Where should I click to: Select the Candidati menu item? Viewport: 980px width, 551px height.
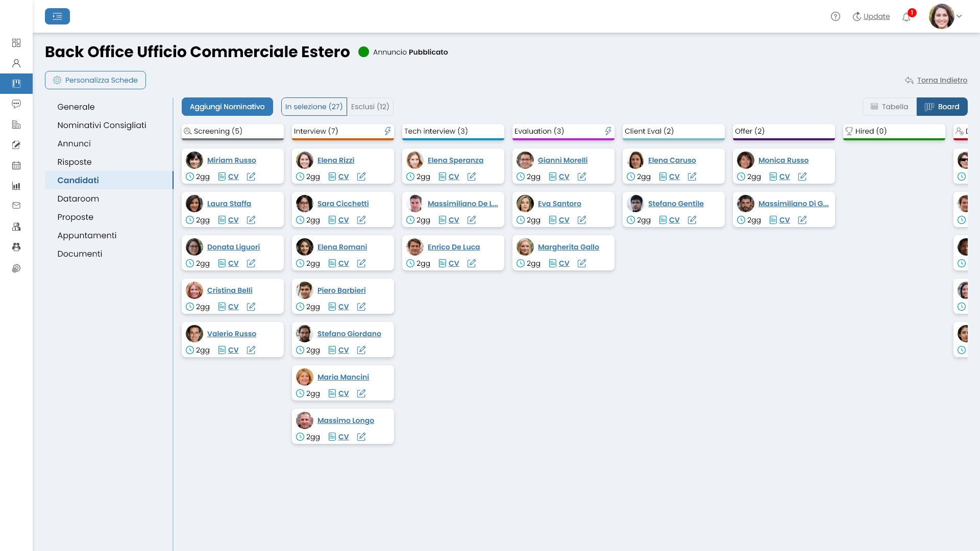78,180
